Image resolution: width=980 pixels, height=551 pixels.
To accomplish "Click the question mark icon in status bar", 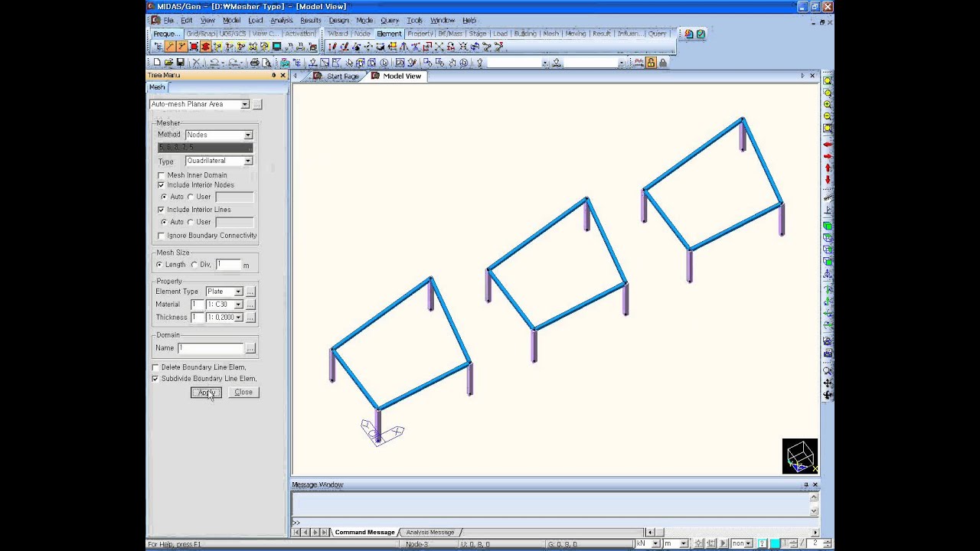I will pos(763,543).
